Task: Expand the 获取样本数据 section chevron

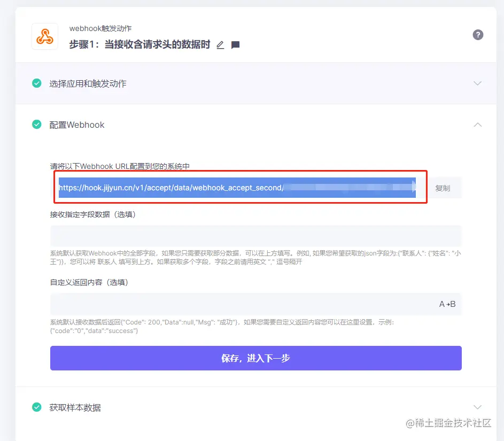Action: point(478,407)
